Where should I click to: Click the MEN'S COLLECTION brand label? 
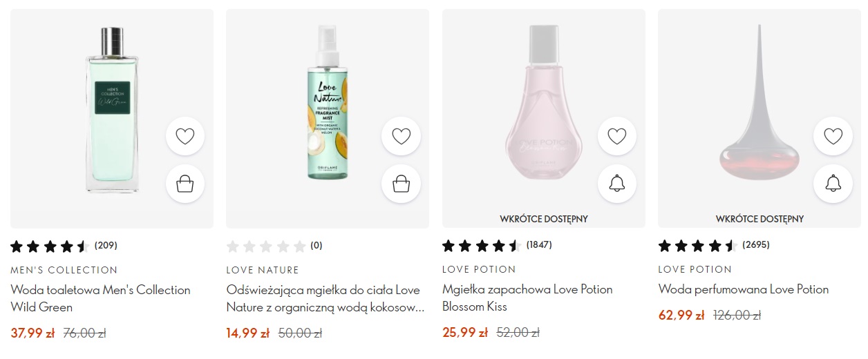(64, 270)
